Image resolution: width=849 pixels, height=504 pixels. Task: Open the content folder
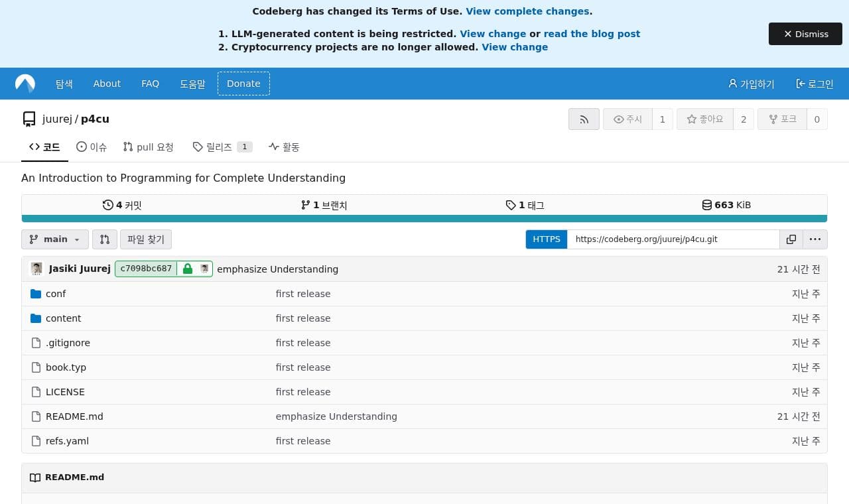pos(63,318)
